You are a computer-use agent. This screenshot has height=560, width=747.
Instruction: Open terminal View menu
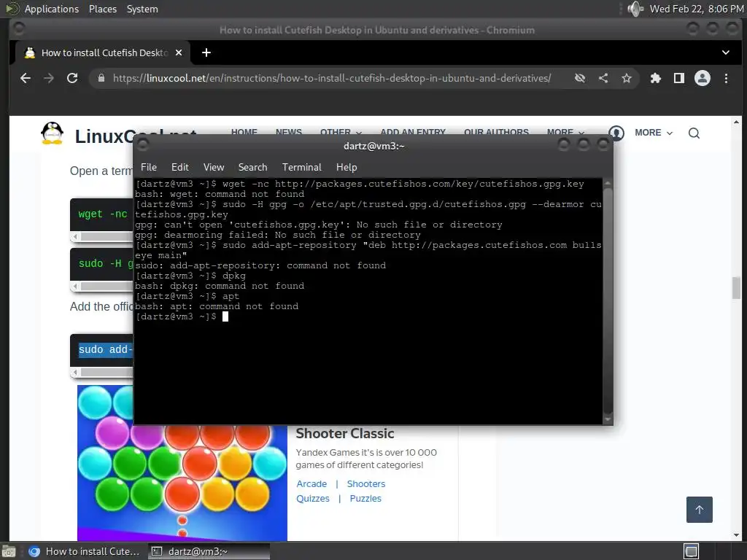[214, 167]
